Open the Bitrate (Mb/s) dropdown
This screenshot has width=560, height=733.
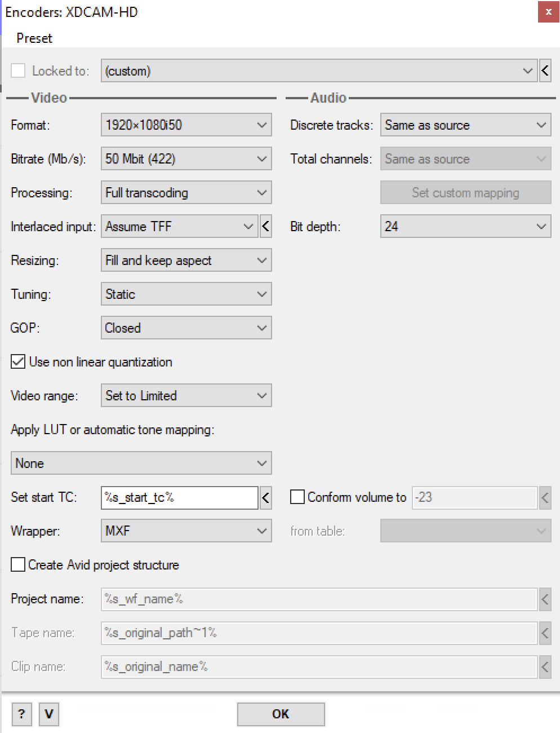(x=186, y=158)
